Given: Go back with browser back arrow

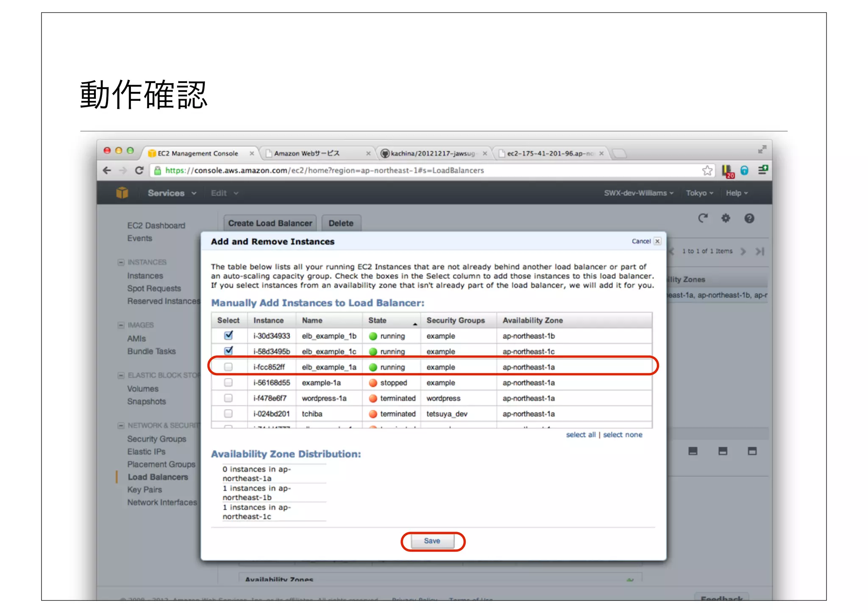Looking at the screenshot, I should tap(107, 170).
